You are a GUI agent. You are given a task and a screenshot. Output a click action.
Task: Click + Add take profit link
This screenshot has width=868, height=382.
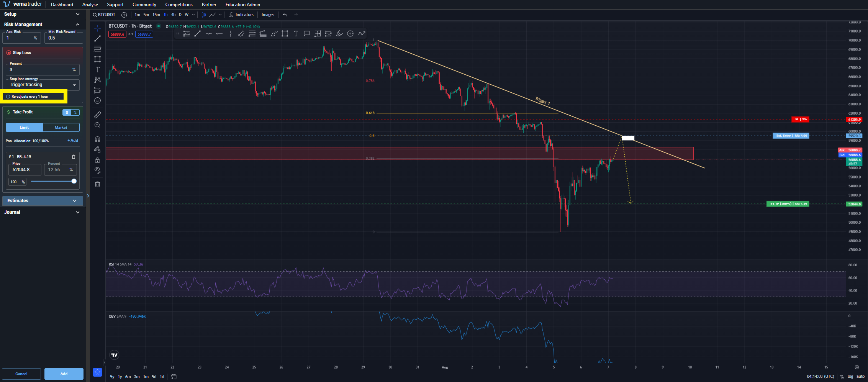coord(73,141)
